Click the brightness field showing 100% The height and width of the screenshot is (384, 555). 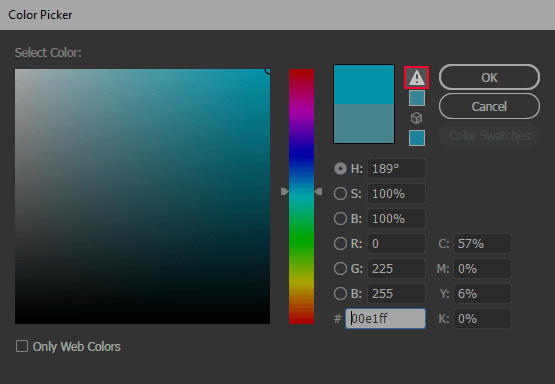[x=396, y=218]
